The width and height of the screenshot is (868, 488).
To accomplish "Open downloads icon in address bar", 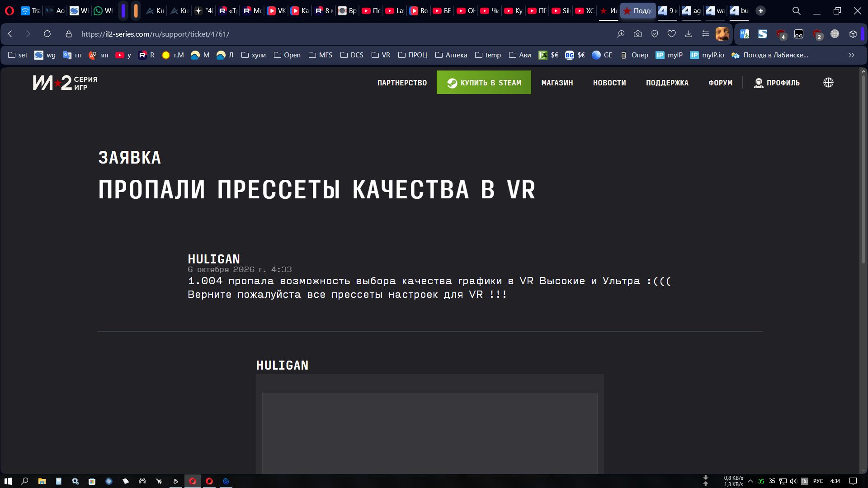I will 689,34.
